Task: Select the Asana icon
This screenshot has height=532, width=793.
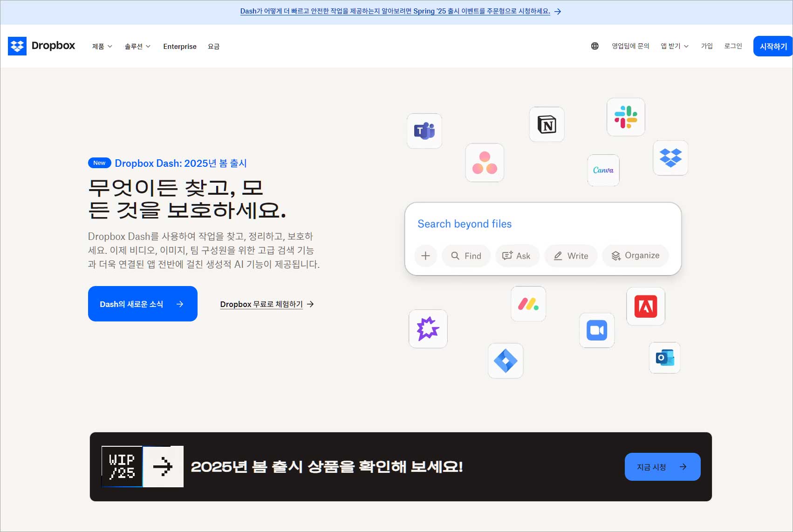Action: (x=484, y=163)
